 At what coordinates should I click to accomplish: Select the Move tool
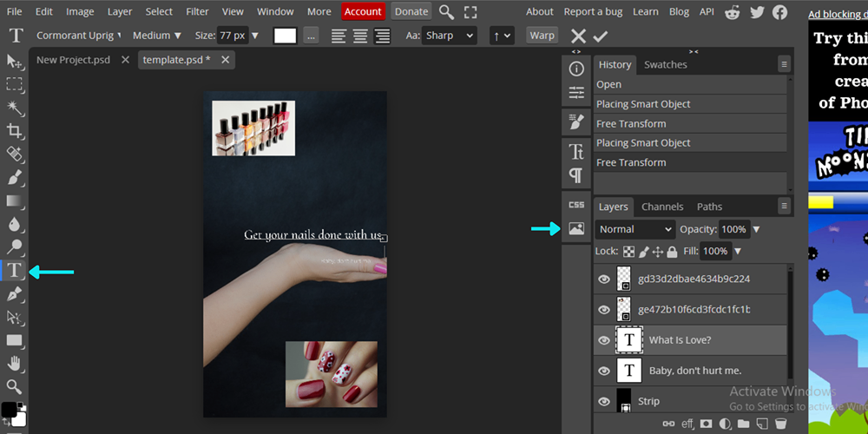coord(14,62)
